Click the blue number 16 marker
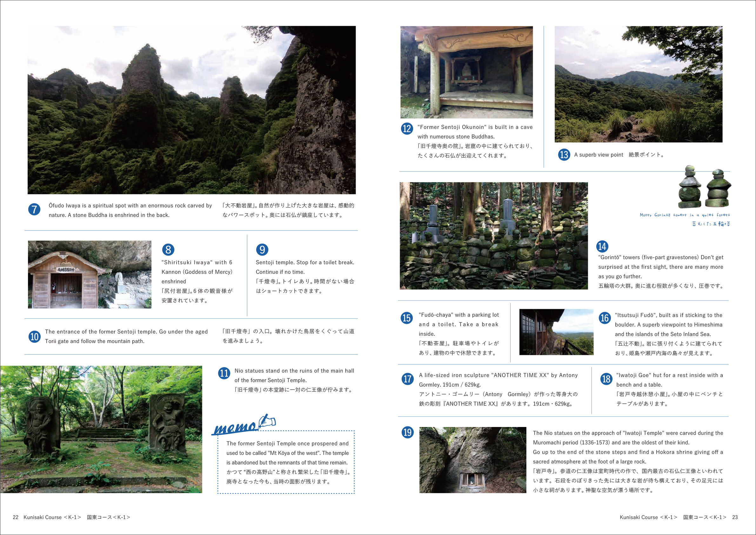The width and height of the screenshot is (756, 535). (x=605, y=318)
